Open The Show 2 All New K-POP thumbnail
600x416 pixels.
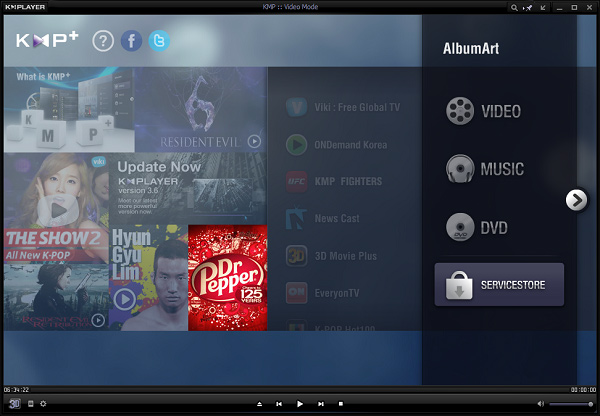[x=56, y=208]
